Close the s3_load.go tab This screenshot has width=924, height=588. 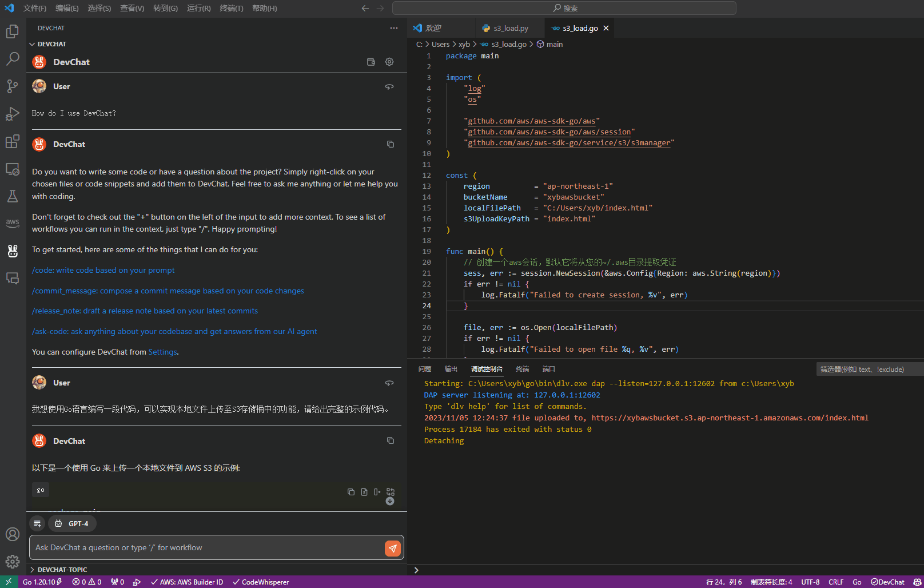tap(606, 28)
